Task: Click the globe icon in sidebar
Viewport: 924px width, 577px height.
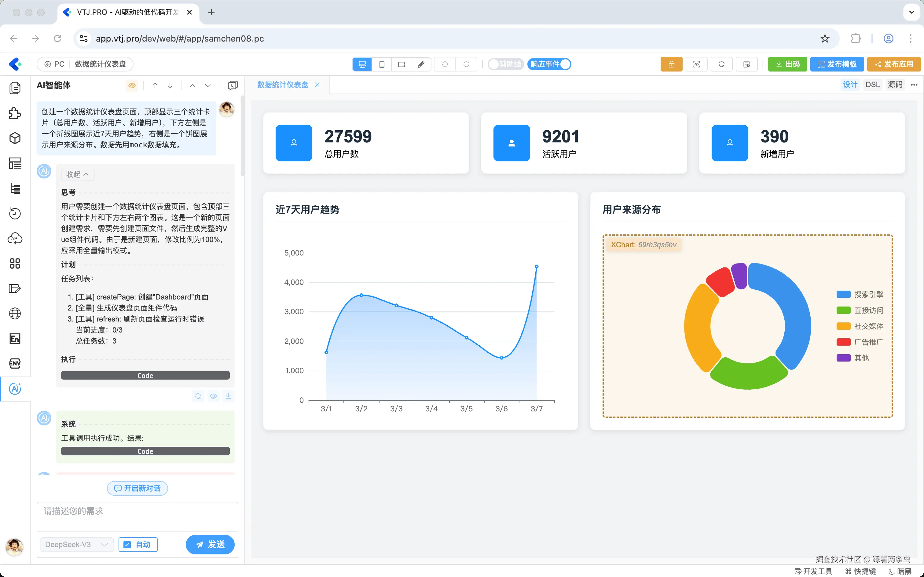Action: click(15, 313)
